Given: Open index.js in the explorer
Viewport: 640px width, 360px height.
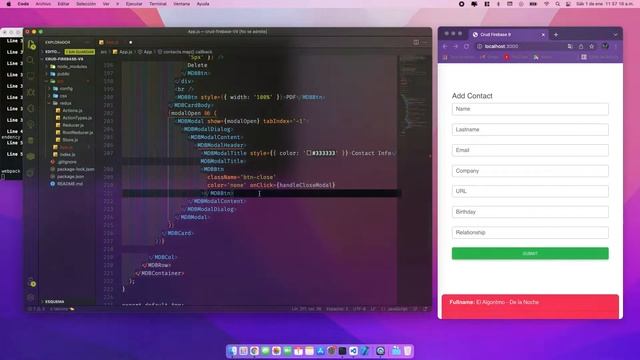Looking at the screenshot, I should pyautogui.click(x=67, y=155).
